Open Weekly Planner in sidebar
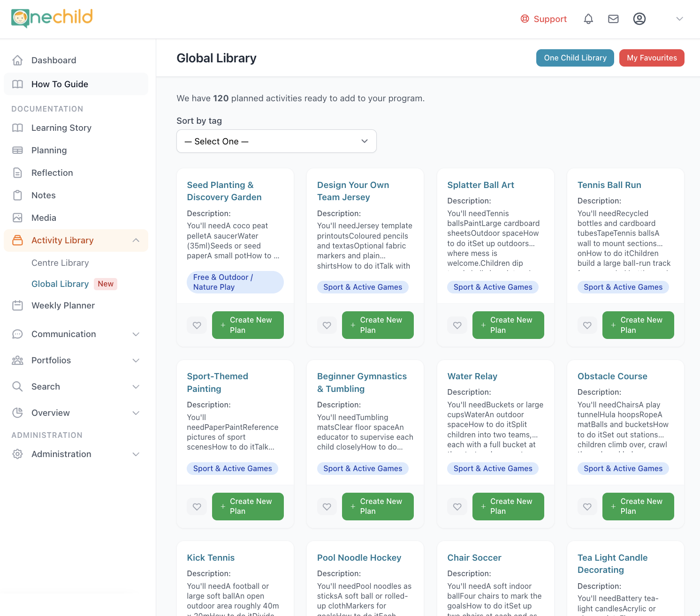 76,305
